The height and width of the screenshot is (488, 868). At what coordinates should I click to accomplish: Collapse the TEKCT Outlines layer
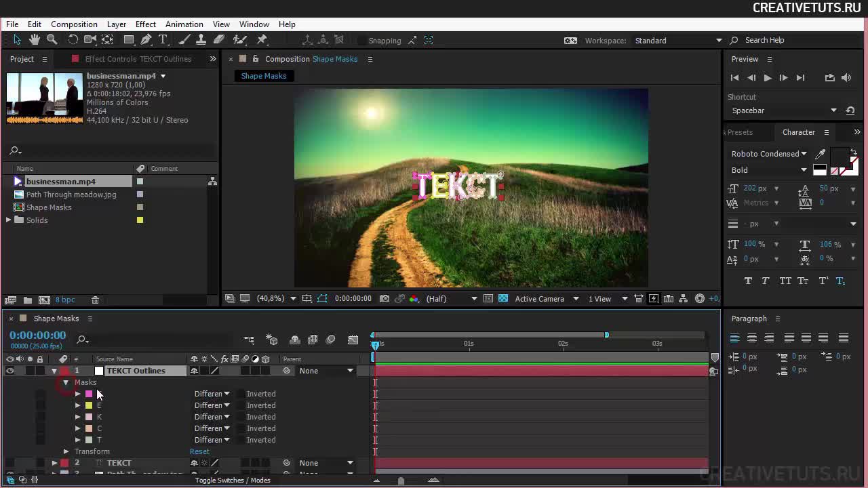(x=54, y=371)
